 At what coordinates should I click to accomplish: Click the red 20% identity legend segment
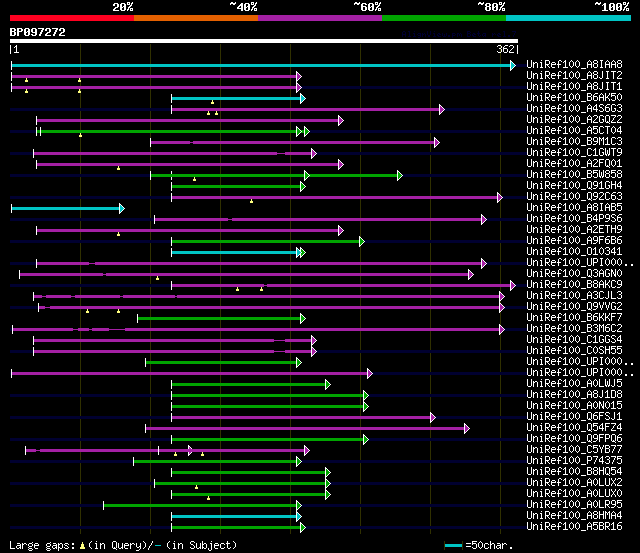(x=72, y=18)
